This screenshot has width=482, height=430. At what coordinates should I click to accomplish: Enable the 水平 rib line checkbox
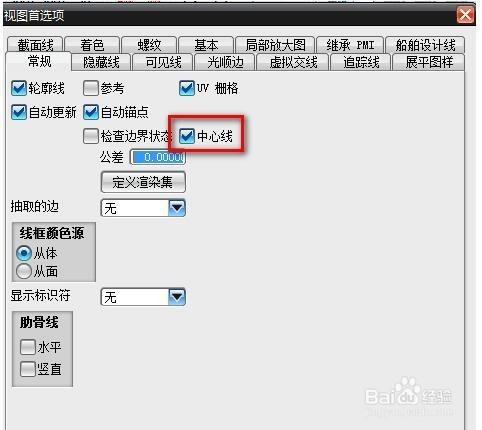pyautogui.click(x=28, y=347)
